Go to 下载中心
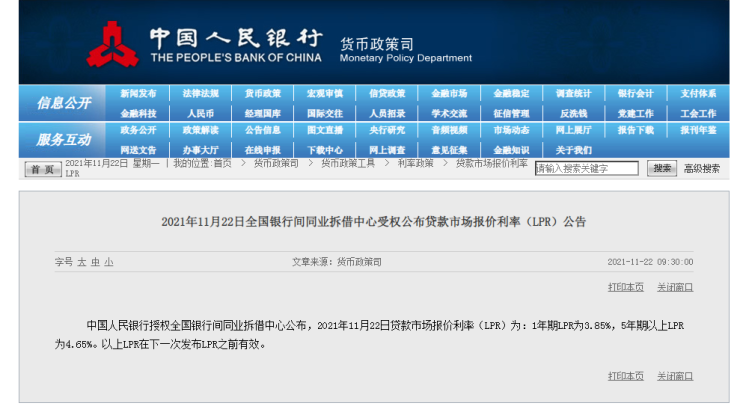The image size is (740, 415). pos(325,150)
